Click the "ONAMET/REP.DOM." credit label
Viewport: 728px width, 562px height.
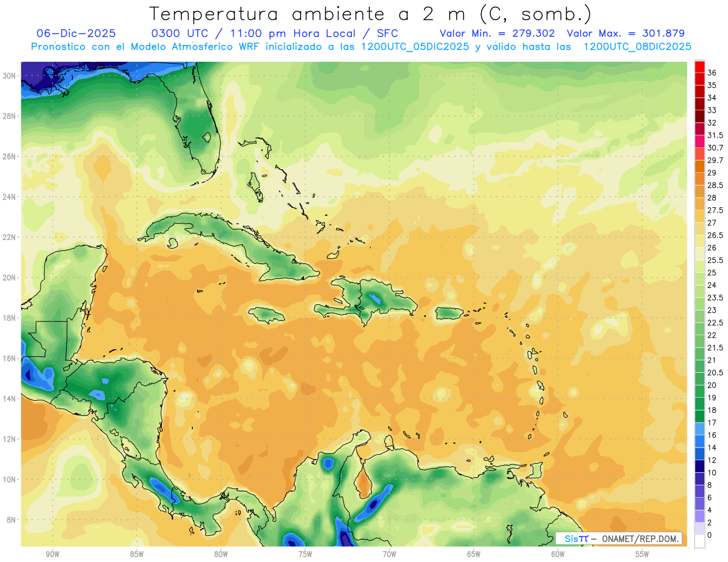pos(641,538)
